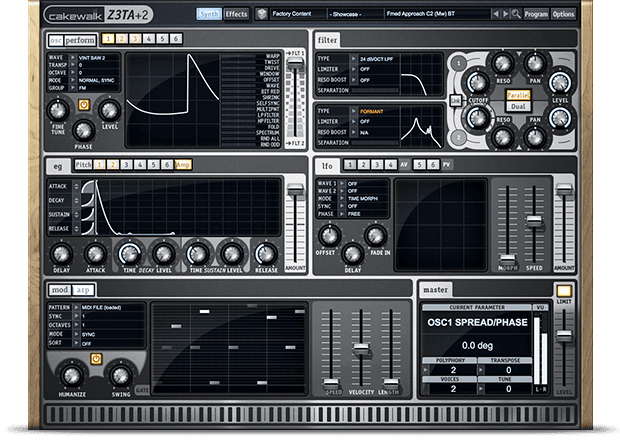The width and height of the screenshot is (620, 448).
Task: Click arpeggiator HUMANIZE knob
Action: click(x=72, y=376)
